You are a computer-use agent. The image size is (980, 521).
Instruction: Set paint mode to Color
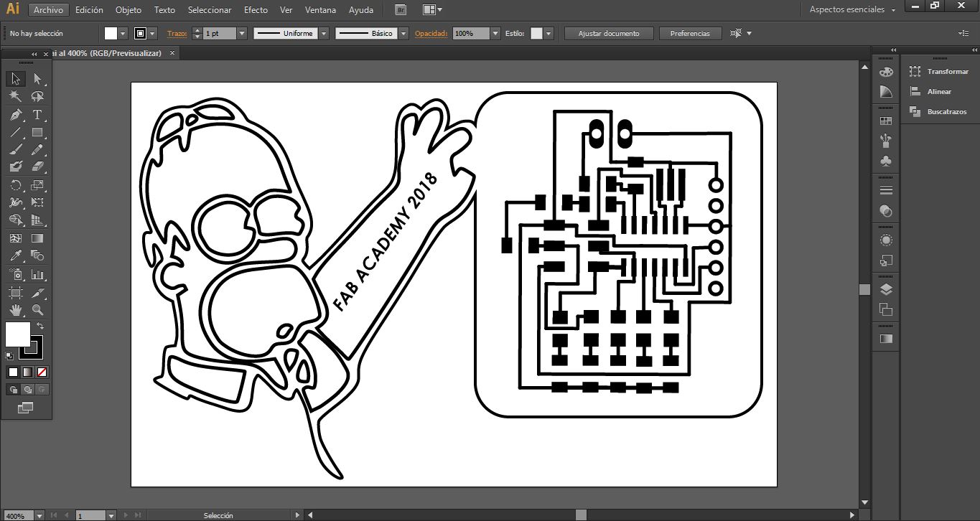coord(13,372)
